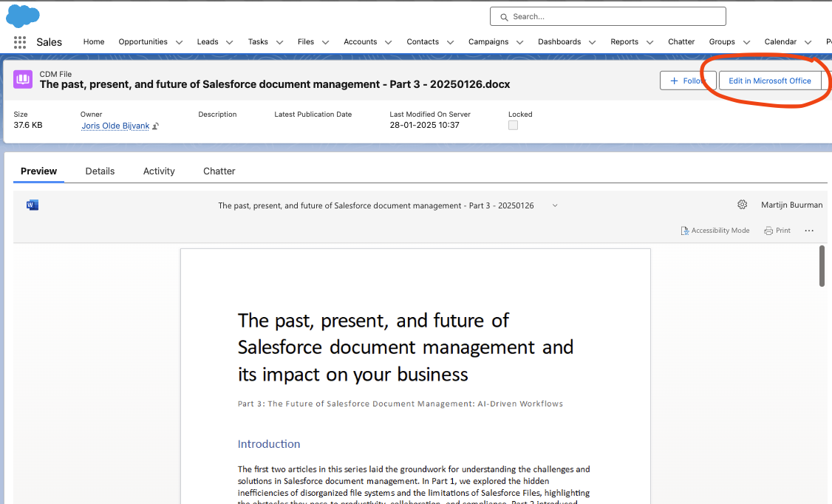
Task: Click the Part 3 subtitle in document
Action: 400,403
